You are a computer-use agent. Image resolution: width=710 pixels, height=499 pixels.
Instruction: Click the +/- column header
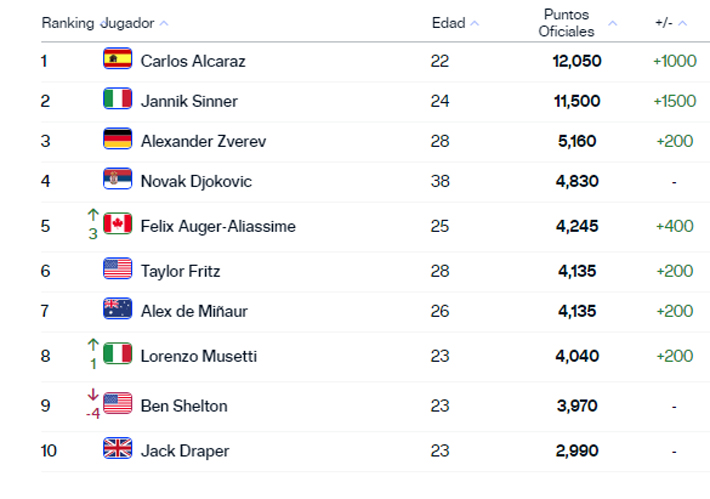(664, 23)
